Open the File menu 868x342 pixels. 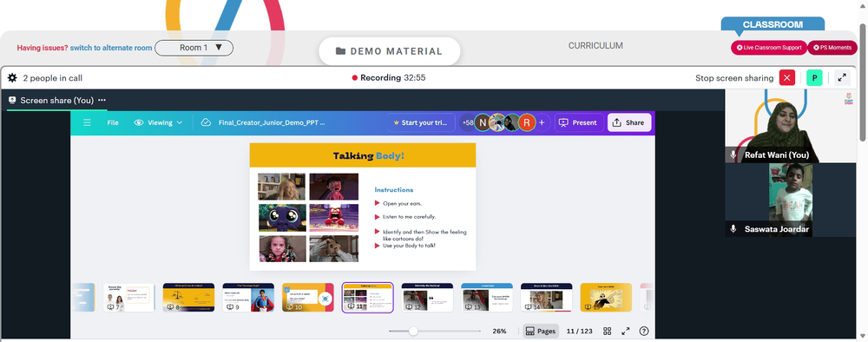[x=113, y=122]
